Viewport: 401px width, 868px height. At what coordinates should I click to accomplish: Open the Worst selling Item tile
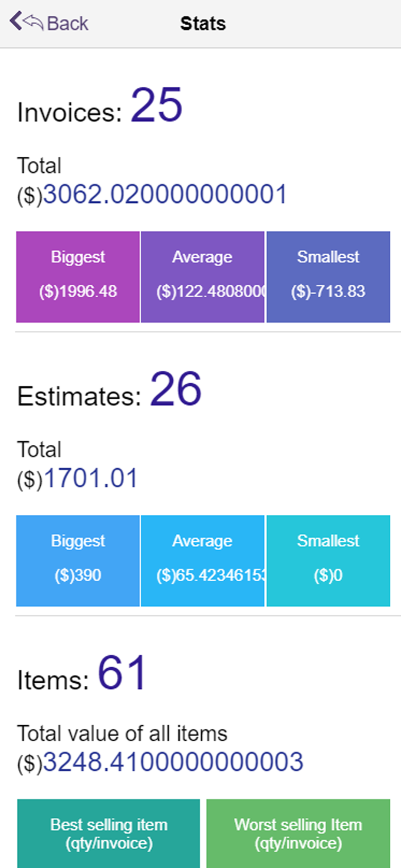click(298, 834)
